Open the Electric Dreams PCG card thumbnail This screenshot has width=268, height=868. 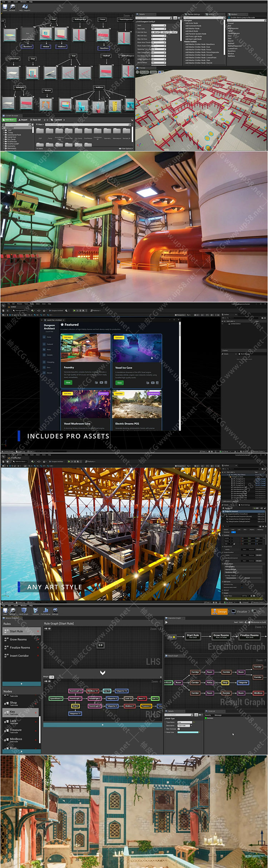pyautogui.click(x=136, y=404)
